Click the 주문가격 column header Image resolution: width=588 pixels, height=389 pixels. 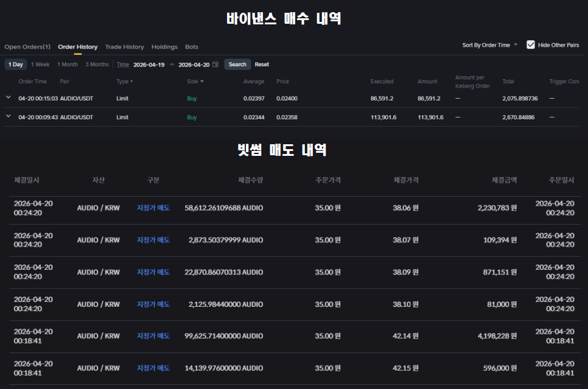(328, 180)
